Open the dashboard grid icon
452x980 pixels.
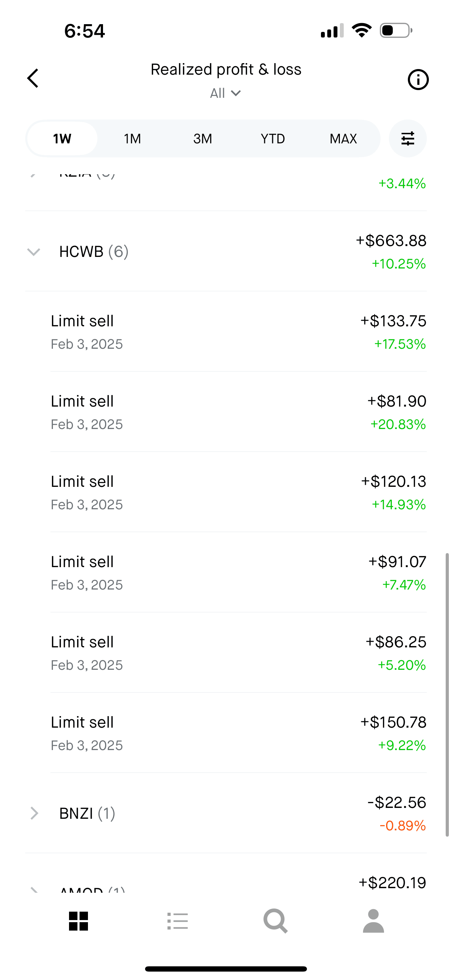coord(78,921)
